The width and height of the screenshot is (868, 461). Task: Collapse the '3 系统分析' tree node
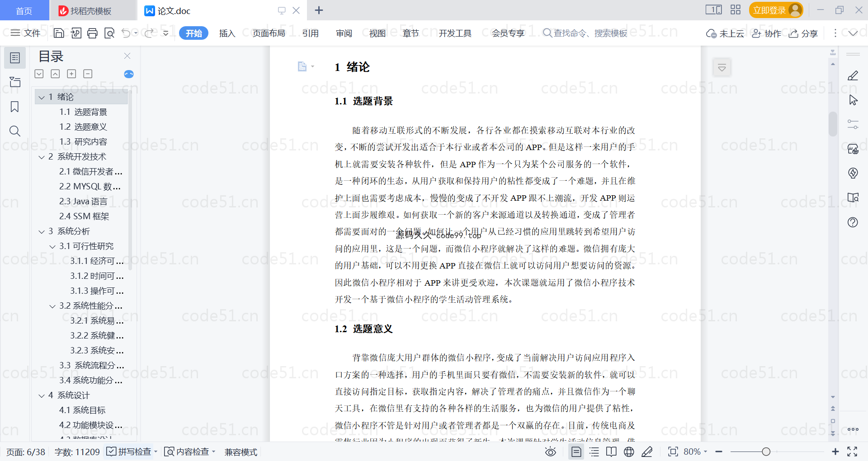[x=42, y=231]
